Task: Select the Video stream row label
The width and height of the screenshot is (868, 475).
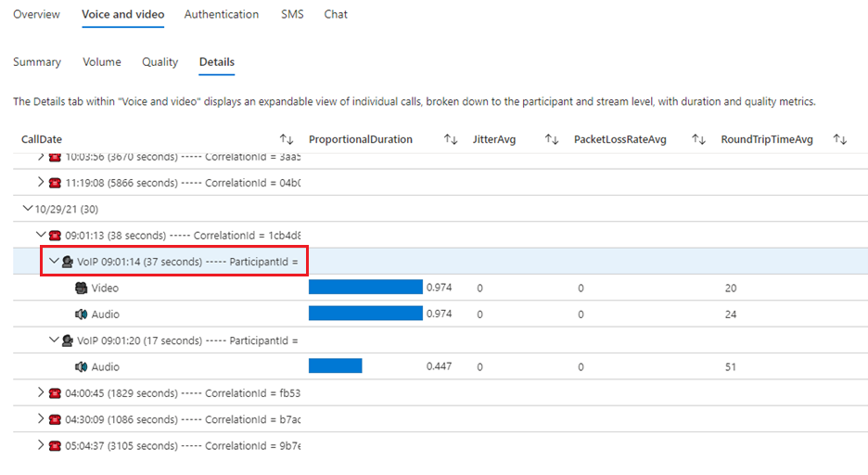Action: [105, 288]
